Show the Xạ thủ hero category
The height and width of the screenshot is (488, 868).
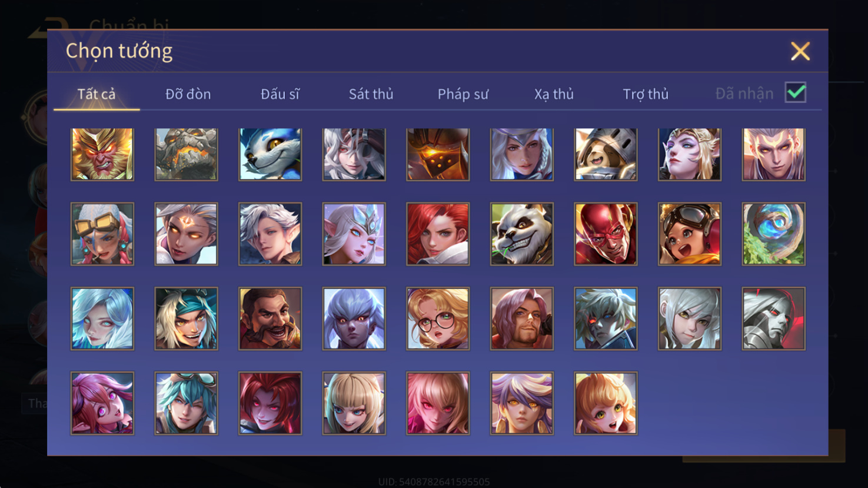pyautogui.click(x=554, y=94)
